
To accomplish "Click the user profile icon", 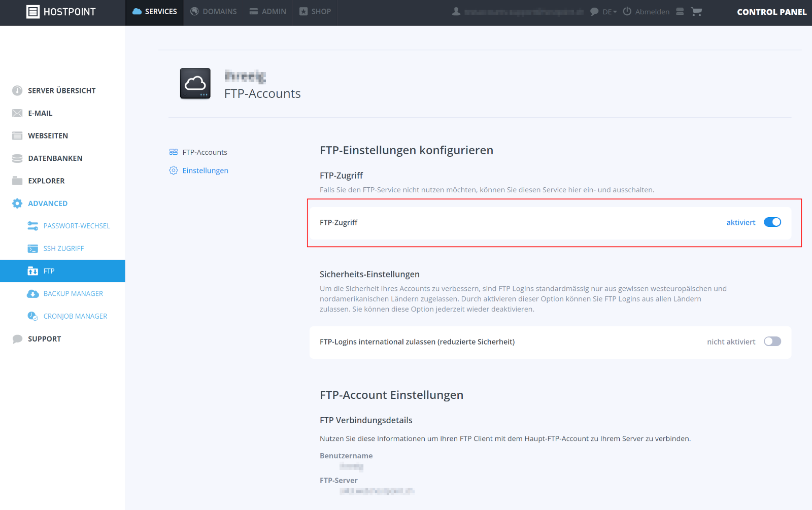I will [456, 11].
